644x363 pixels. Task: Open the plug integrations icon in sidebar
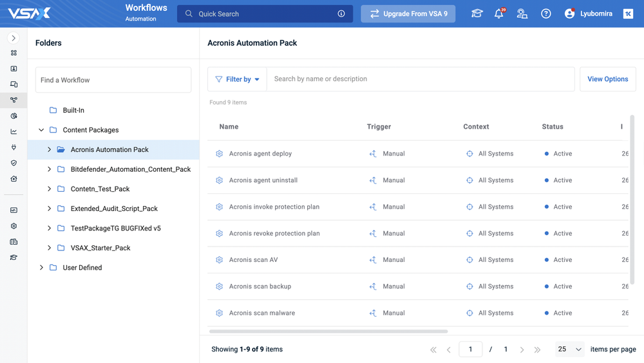(14, 147)
